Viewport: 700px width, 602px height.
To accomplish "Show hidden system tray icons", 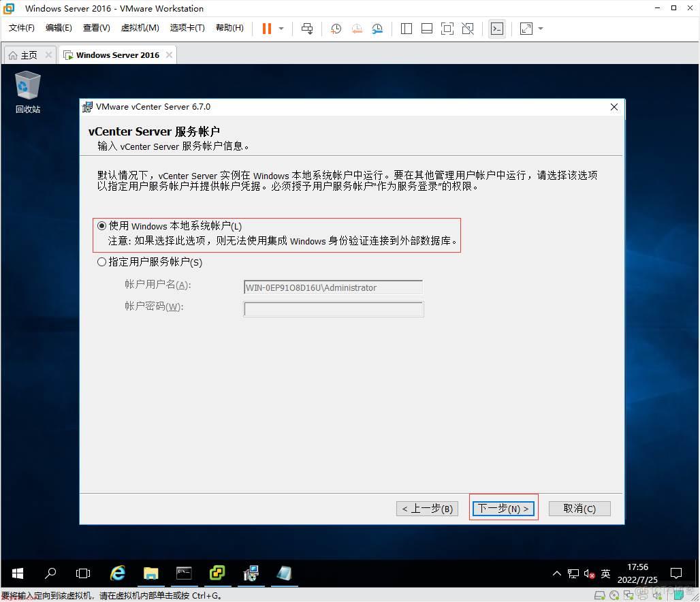I will point(557,573).
